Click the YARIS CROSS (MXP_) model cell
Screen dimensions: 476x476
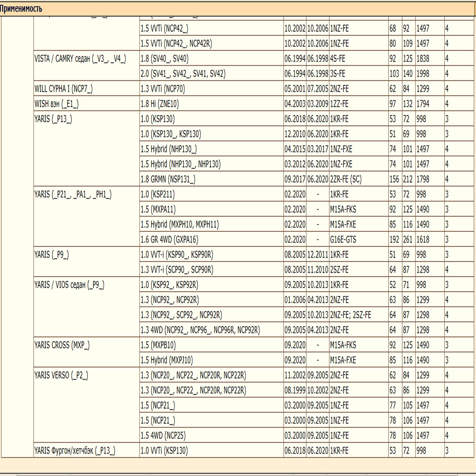[x=62, y=345]
